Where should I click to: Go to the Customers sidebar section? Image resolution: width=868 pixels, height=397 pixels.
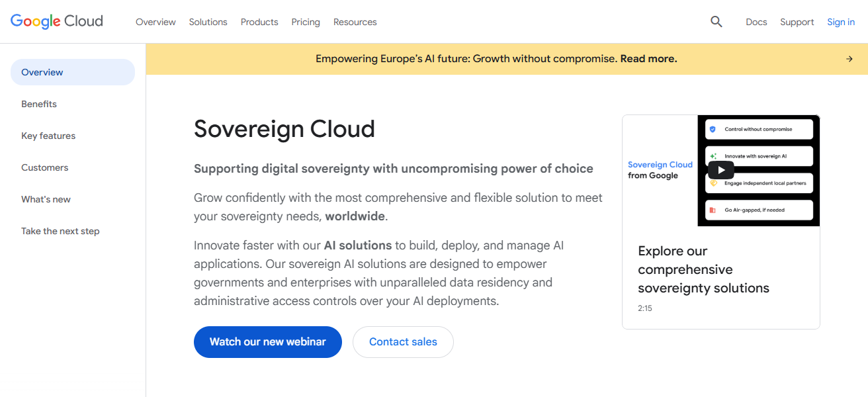click(44, 167)
